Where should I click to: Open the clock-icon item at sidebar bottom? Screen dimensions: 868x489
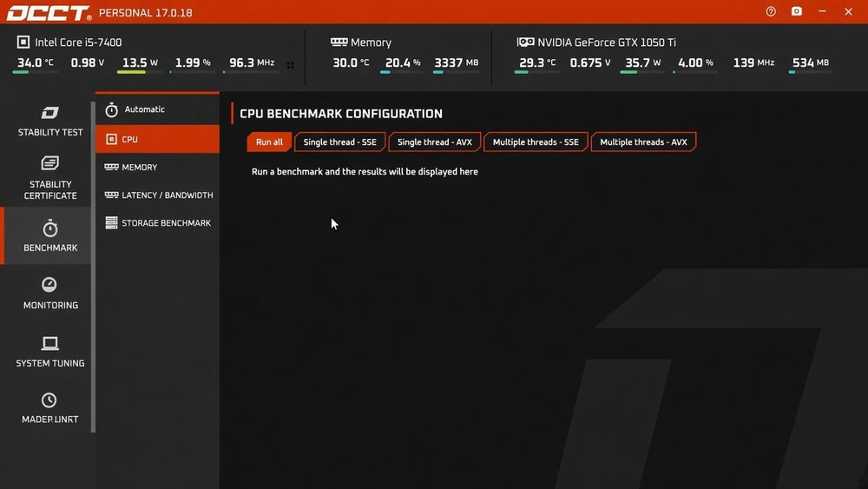click(49, 409)
